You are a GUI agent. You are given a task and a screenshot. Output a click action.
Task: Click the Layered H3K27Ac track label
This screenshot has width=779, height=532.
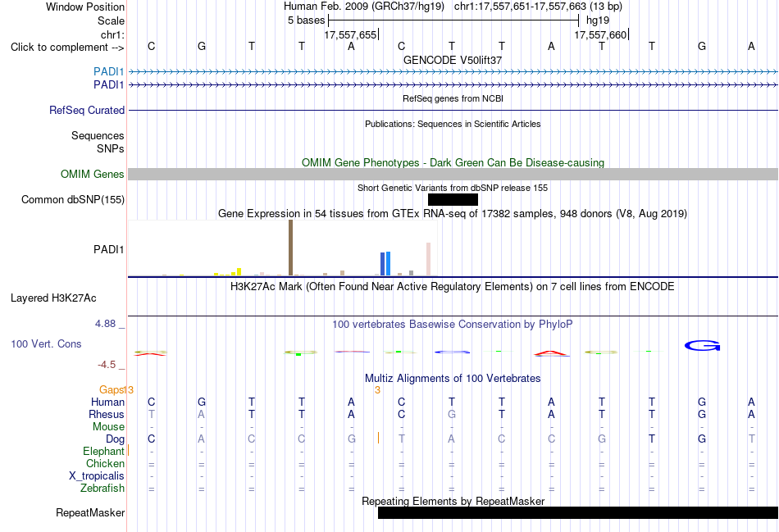pyautogui.click(x=53, y=298)
